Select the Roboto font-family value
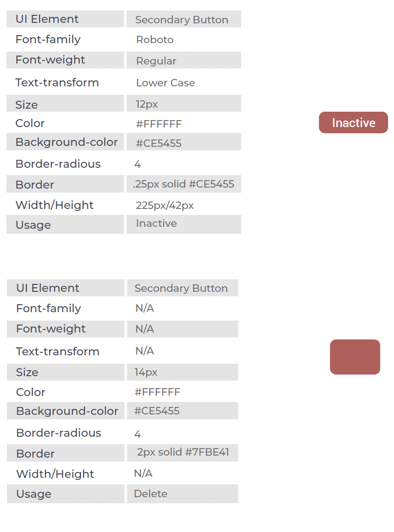Viewport: 394px width, 532px height. click(155, 40)
